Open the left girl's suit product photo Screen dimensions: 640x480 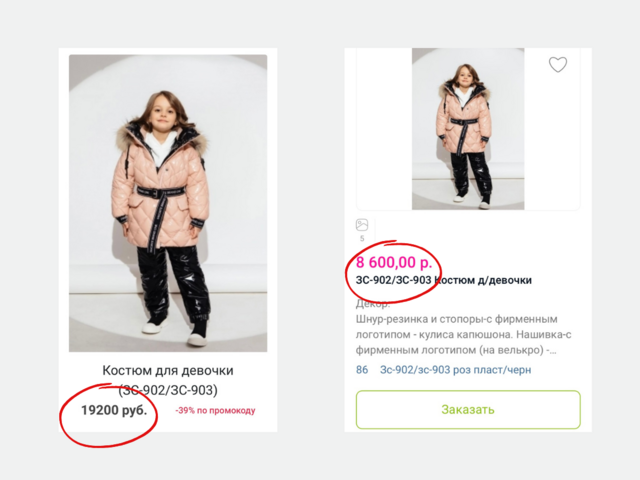pyautogui.click(x=168, y=202)
